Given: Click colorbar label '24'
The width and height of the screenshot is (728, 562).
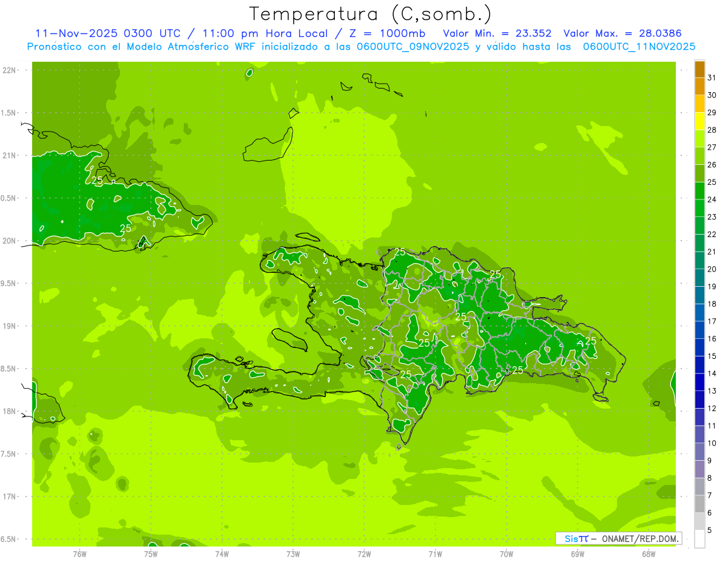Looking at the screenshot, I should click(x=712, y=199).
